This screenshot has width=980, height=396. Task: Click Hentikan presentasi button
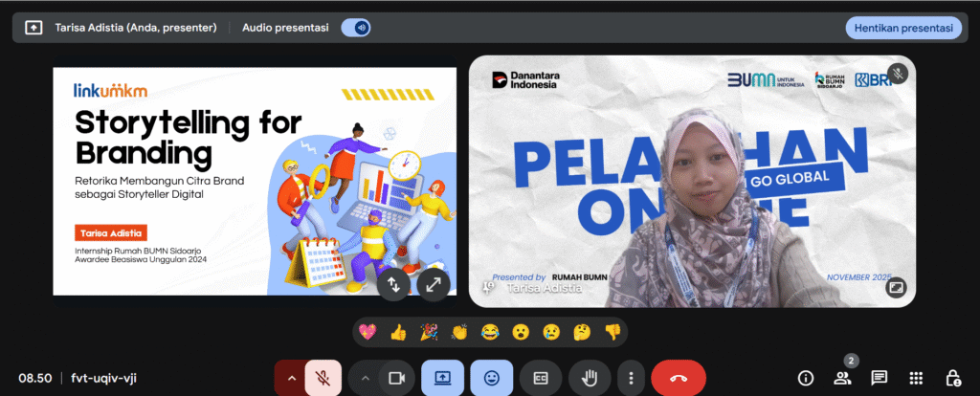coord(902,28)
